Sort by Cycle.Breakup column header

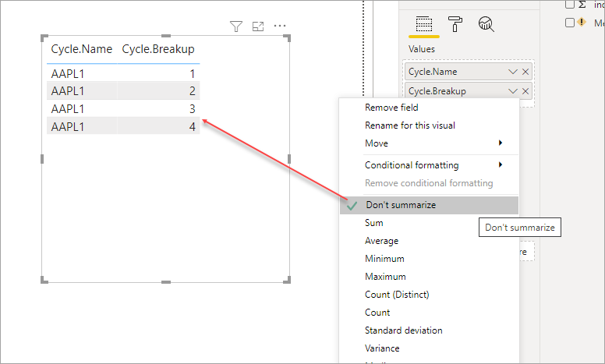click(158, 49)
